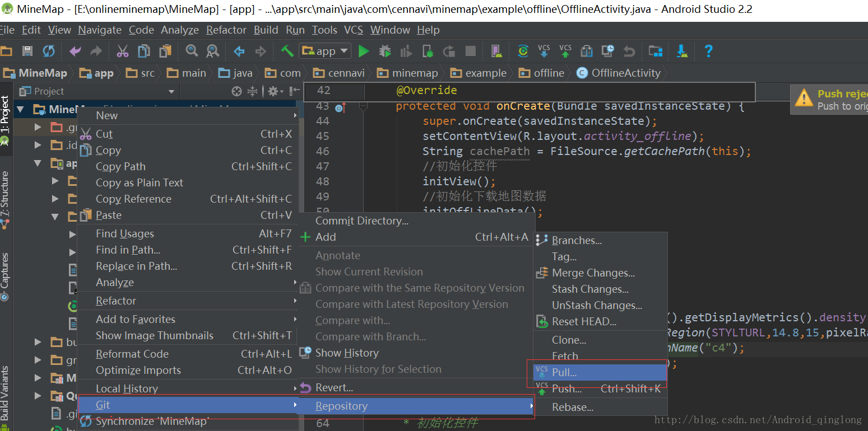Click Scroll from Source target icon

click(x=237, y=91)
